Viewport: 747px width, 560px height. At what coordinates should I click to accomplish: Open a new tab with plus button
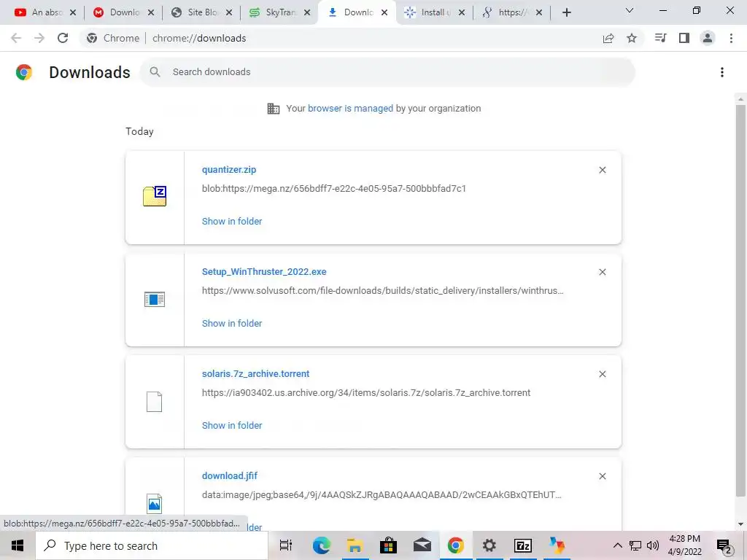[566, 12]
